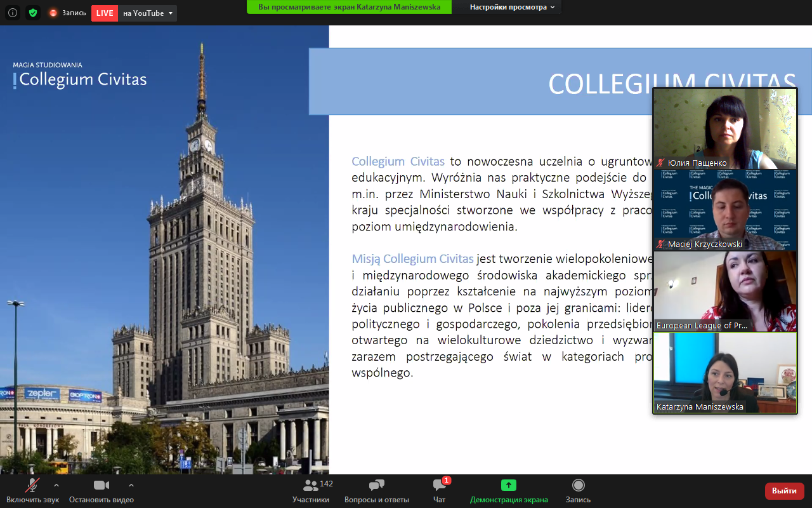This screenshot has height=508, width=812.
Task: Open the Чат chat panel
Action: pyautogui.click(x=440, y=491)
